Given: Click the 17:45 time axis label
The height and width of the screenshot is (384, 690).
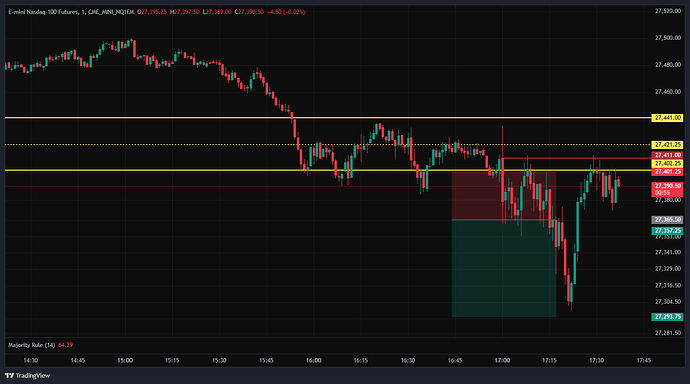Looking at the screenshot, I should (x=644, y=361).
